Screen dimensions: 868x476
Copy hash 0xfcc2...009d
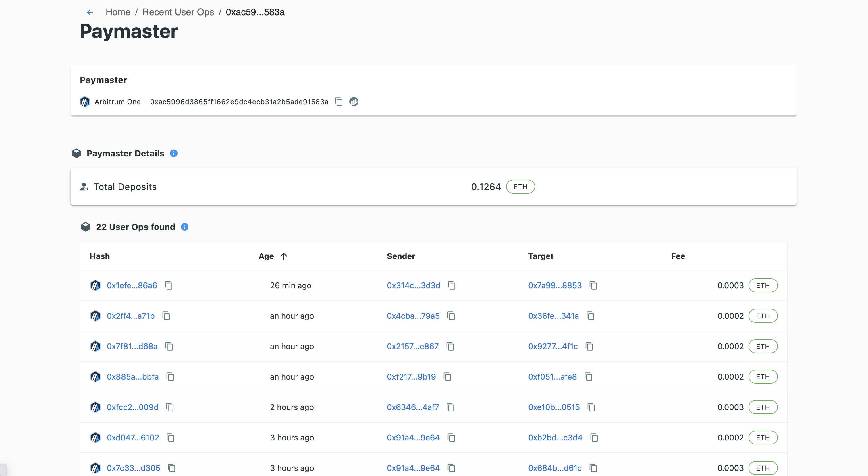(170, 407)
